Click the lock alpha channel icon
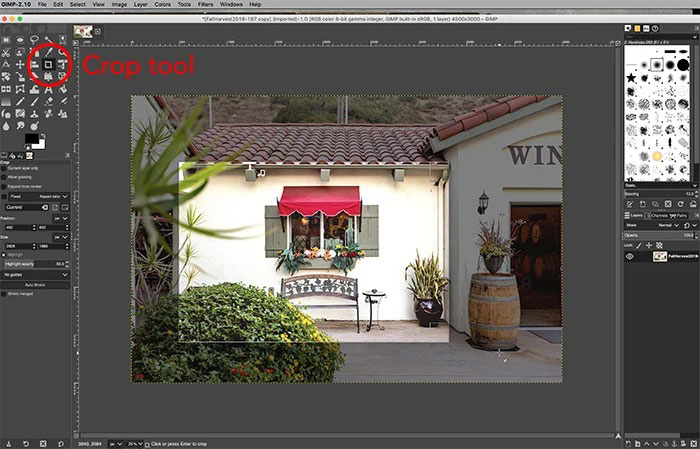The image size is (700, 449). [x=660, y=244]
